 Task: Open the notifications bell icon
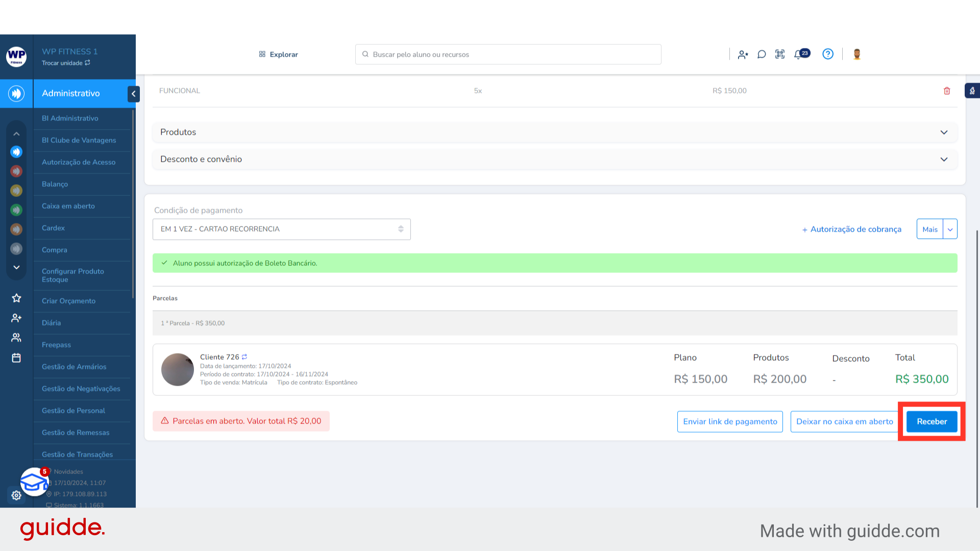pyautogui.click(x=798, y=55)
